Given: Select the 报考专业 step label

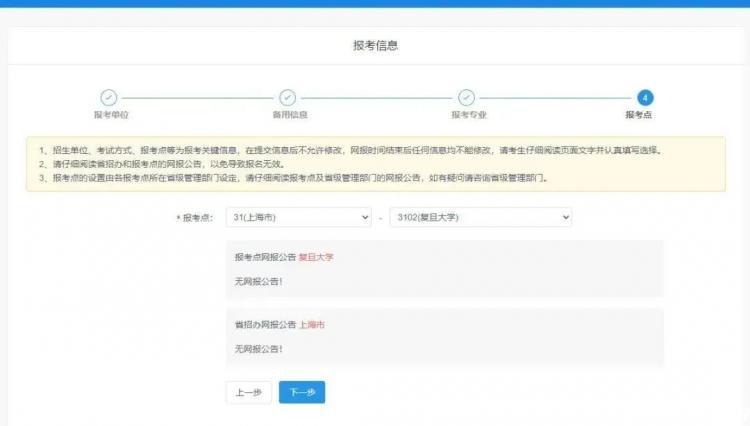Looking at the screenshot, I should point(469,115).
